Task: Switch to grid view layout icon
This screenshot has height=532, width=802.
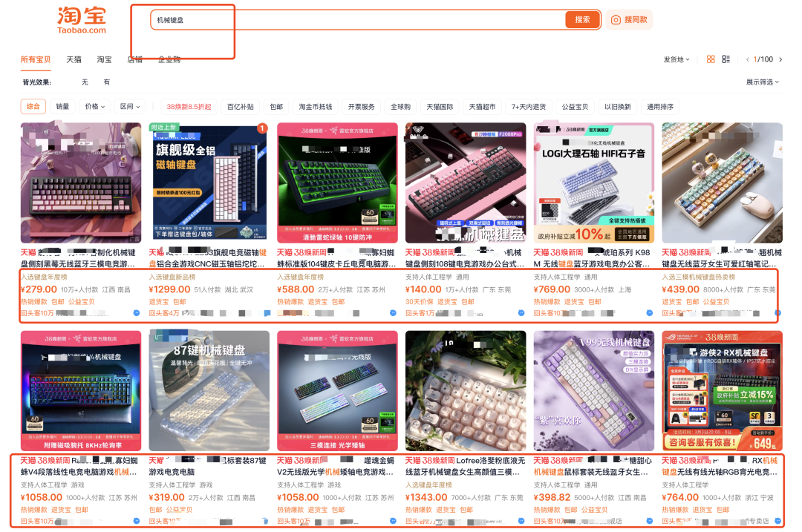Action: [711, 59]
